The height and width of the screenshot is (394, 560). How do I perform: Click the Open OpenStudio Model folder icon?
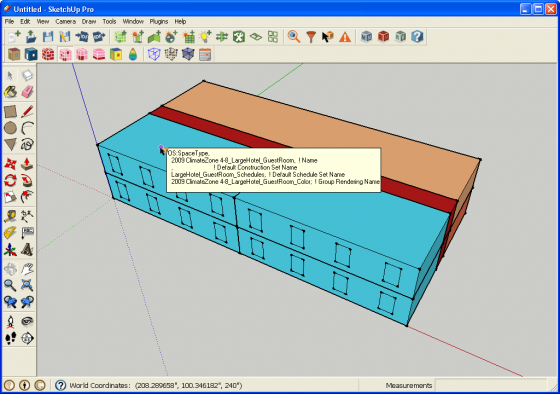tap(31, 37)
